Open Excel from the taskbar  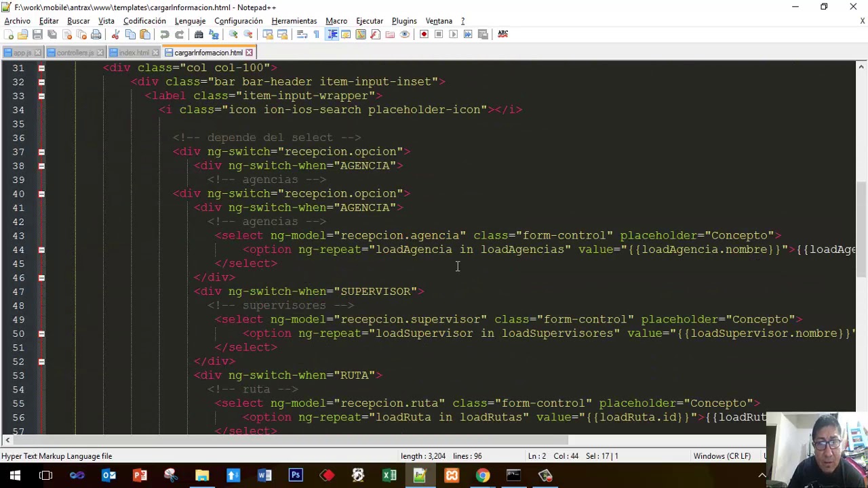point(389,475)
